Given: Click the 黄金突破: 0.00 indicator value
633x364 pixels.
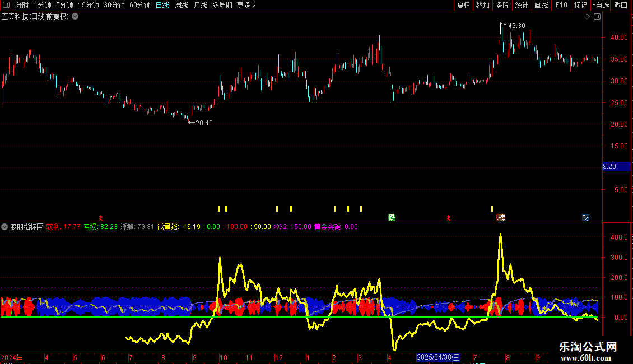Looking at the screenshot, I should pyautogui.click(x=336, y=227).
